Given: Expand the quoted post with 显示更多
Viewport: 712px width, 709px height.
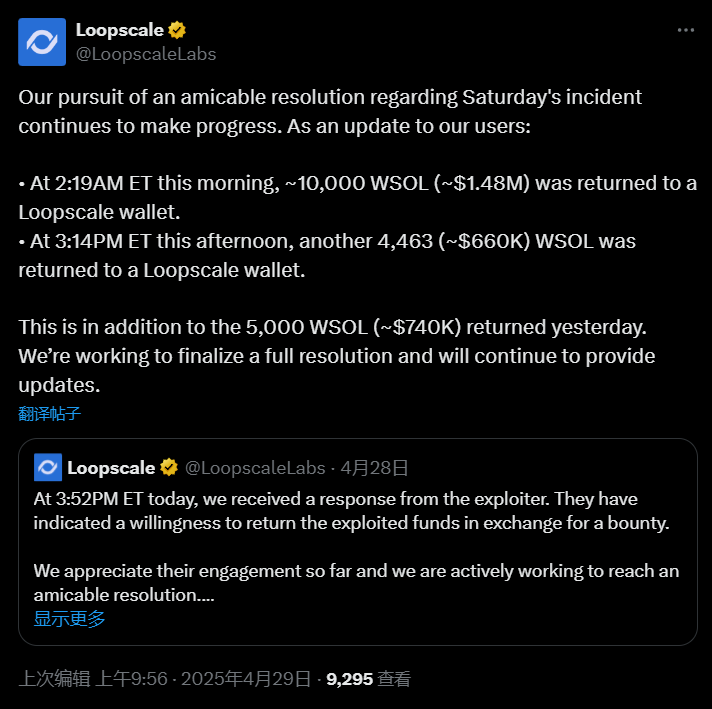Looking at the screenshot, I should (69, 619).
